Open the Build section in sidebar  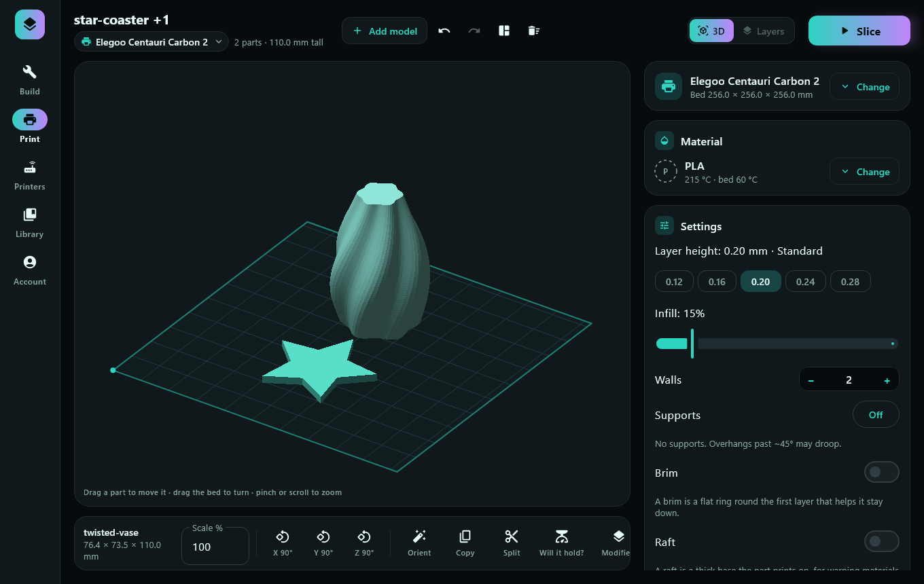point(30,79)
